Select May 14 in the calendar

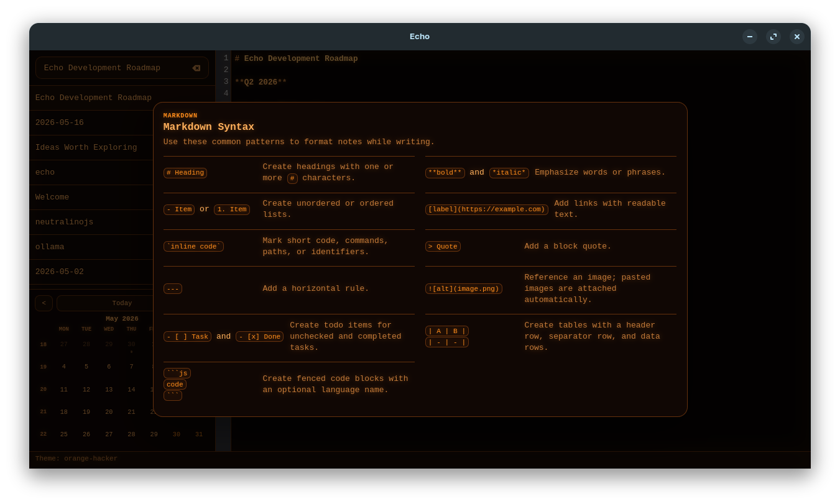tap(131, 390)
